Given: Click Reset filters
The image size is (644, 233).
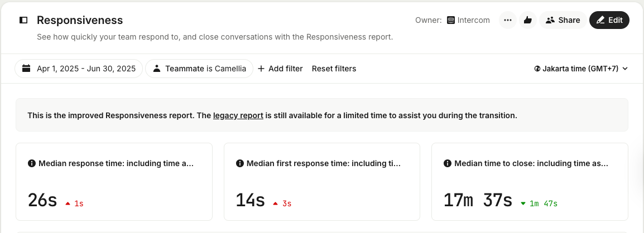Looking at the screenshot, I should pos(334,69).
